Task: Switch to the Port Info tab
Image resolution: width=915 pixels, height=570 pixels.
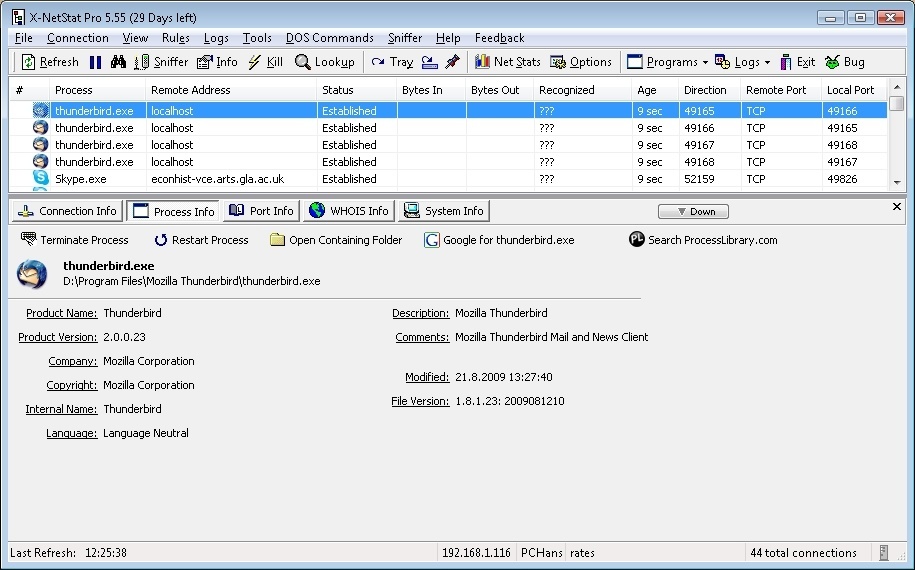Action: tap(261, 211)
